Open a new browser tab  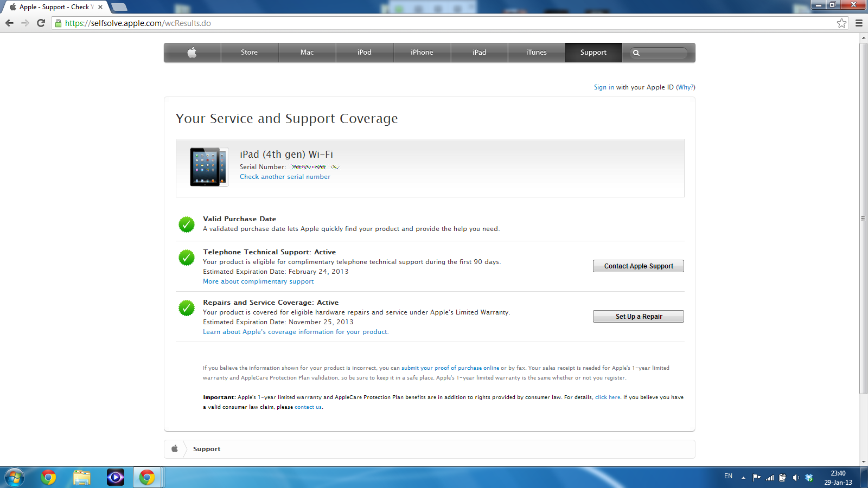pyautogui.click(x=119, y=7)
